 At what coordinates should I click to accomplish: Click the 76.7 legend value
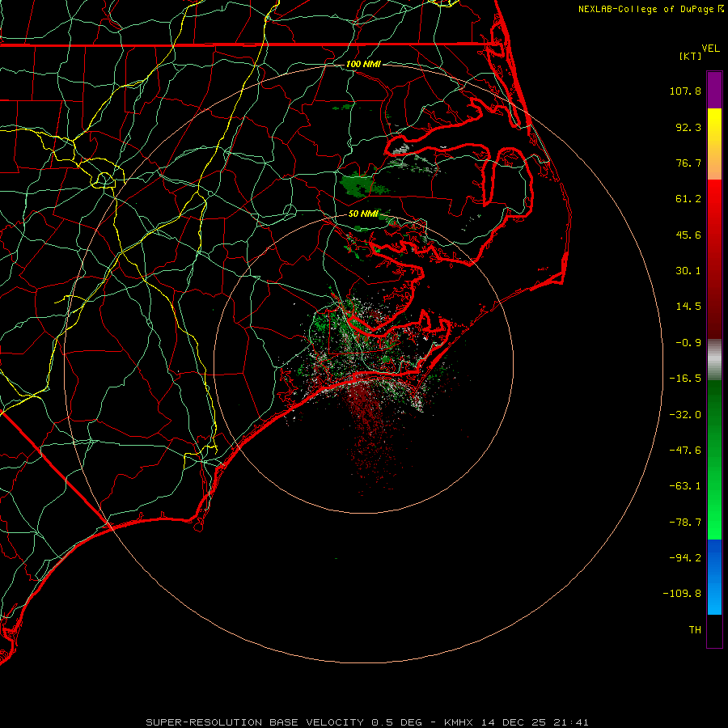688,163
